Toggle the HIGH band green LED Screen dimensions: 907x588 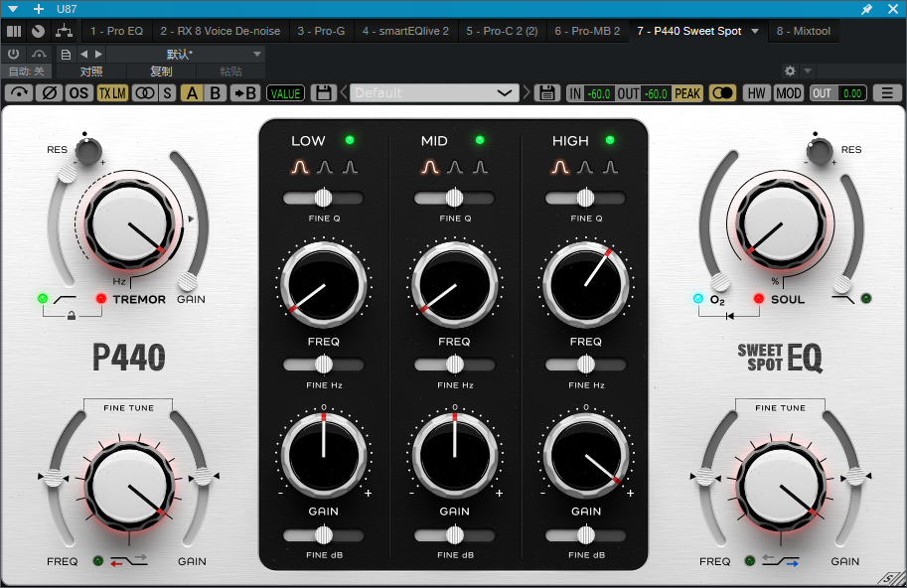(x=610, y=140)
